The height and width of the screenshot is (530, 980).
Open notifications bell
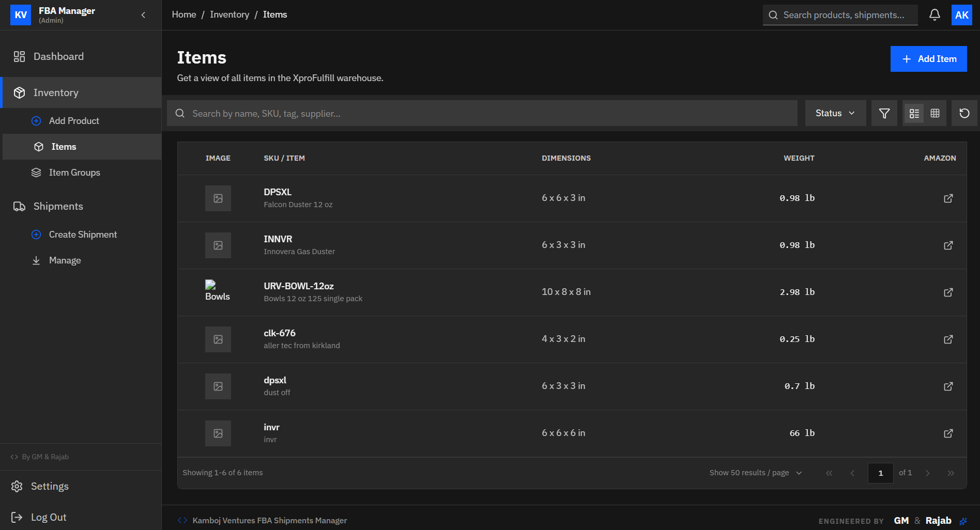coord(935,15)
